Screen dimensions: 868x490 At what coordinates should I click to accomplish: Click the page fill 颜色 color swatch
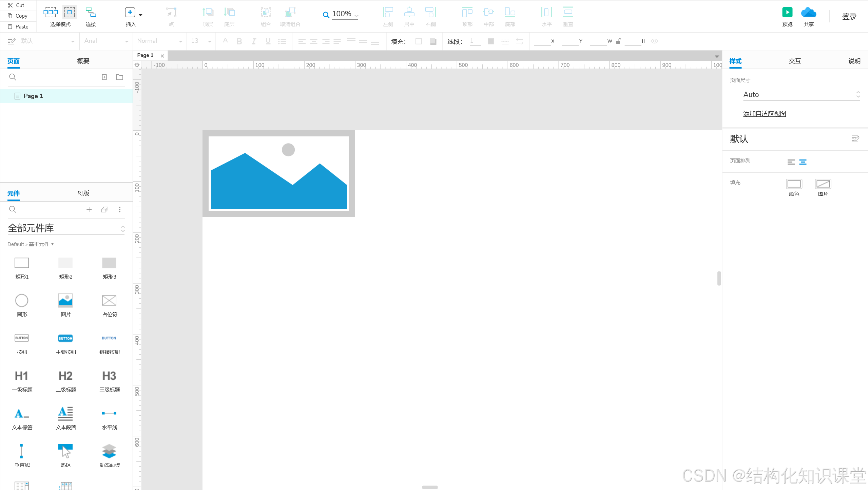tap(794, 184)
